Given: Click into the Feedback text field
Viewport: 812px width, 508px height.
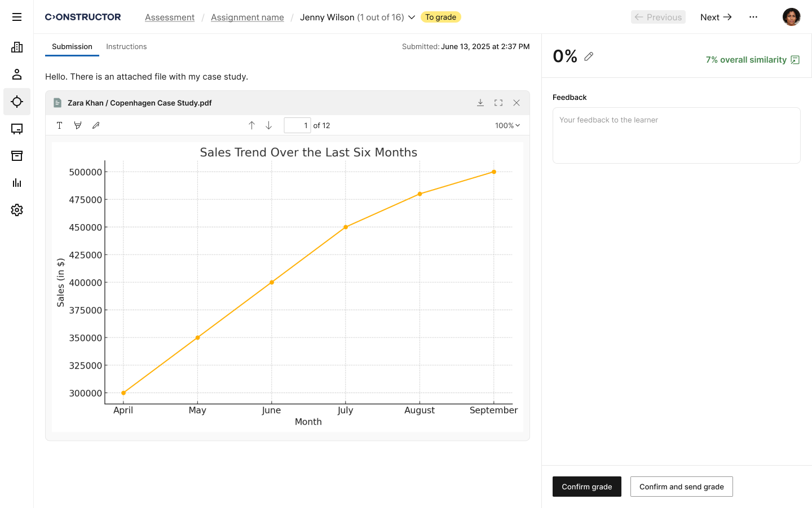Looking at the screenshot, I should pos(676,135).
